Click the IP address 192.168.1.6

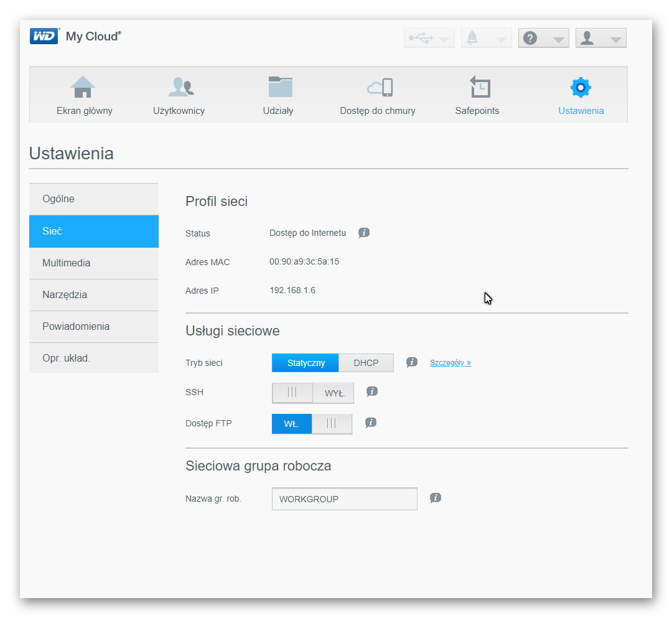(x=292, y=290)
